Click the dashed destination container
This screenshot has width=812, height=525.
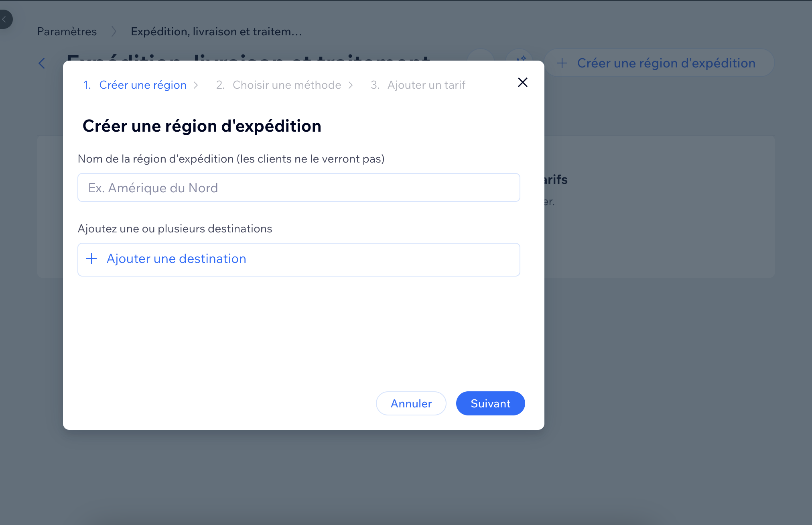pos(298,259)
